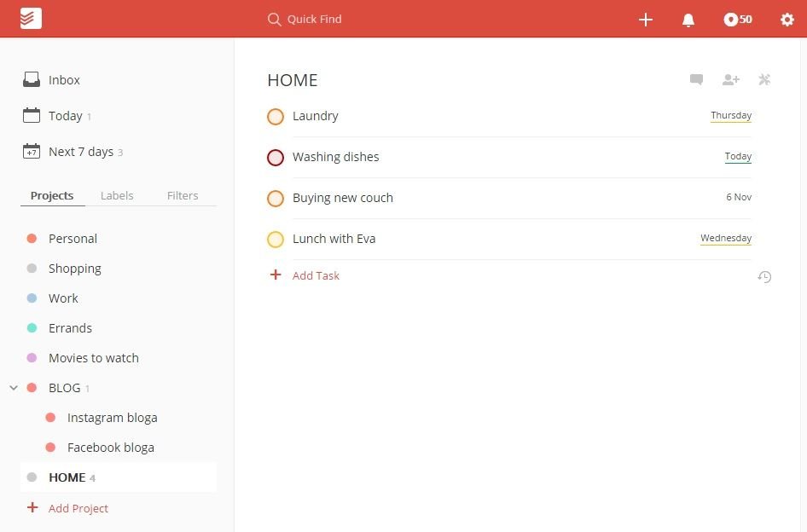Click the Todoist logo icon
Image resolution: width=807 pixels, height=532 pixels.
(x=31, y=19)
